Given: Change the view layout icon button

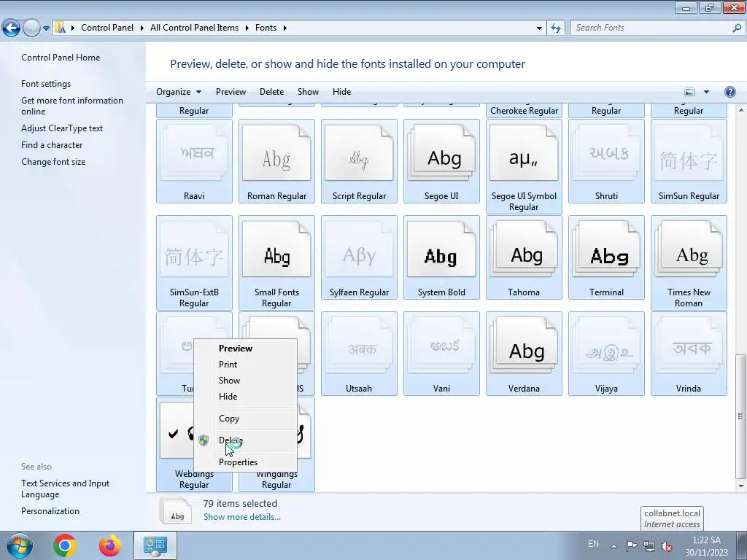Looking at the screenshot, I should pos(689,92).
